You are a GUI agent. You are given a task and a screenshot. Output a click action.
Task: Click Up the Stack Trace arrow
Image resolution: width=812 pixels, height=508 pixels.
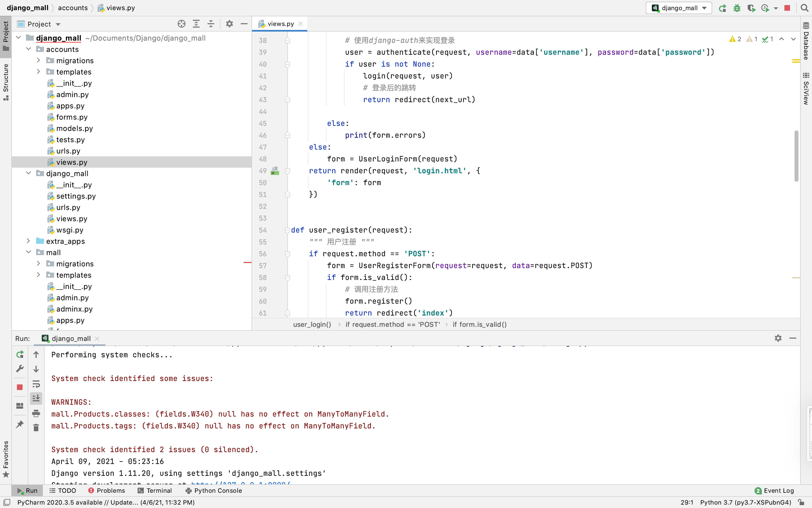(x=36, y=354)
